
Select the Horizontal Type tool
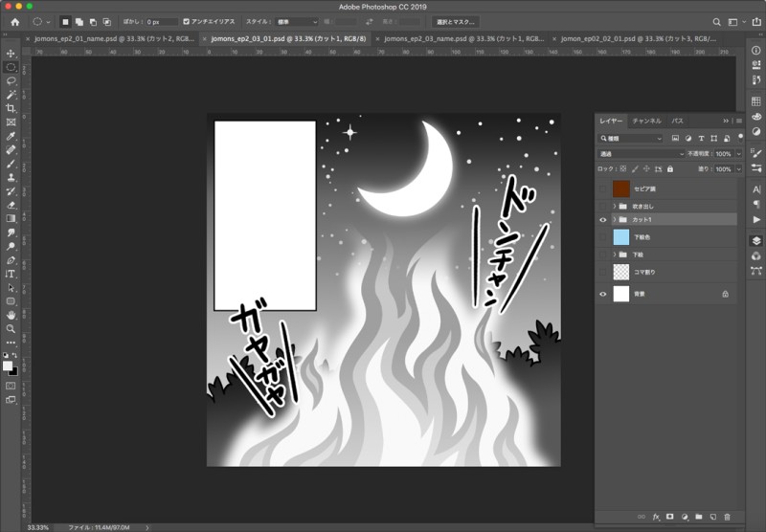tap(11, 274)
